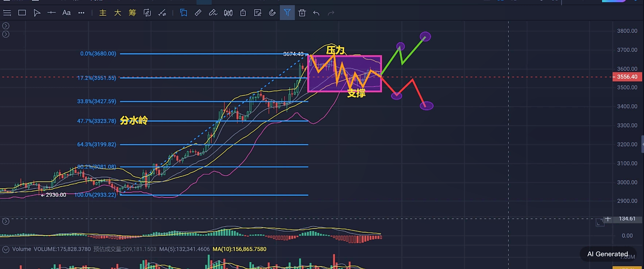
Task: Click the 预估成交量 estimated volume label
Action: 125,249
